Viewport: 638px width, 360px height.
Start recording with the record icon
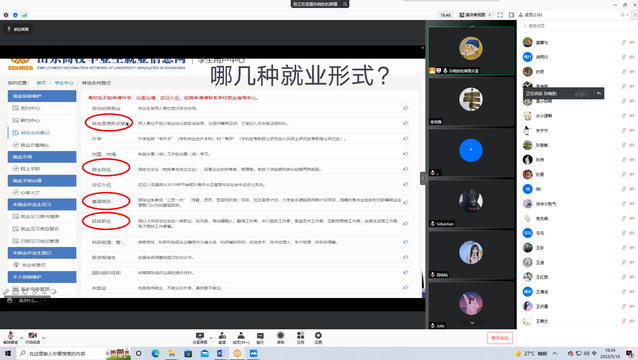(280, 338)
